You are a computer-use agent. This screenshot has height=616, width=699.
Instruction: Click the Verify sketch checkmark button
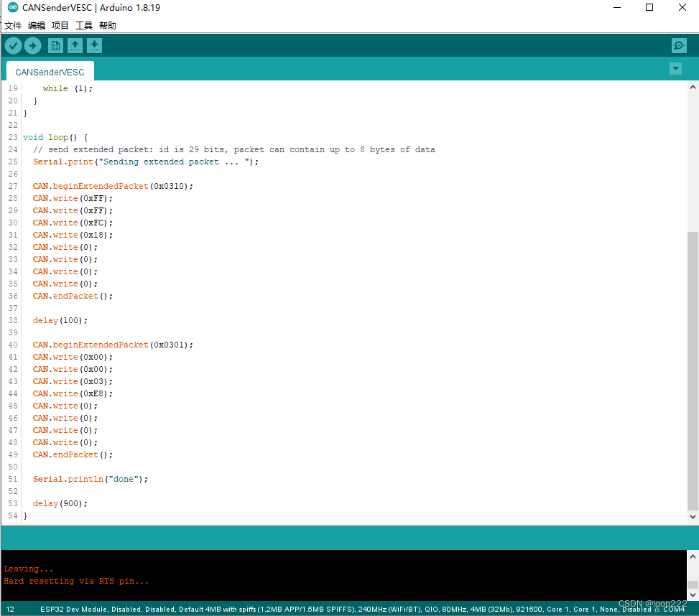pyautogui.click(x=14, y=45)
